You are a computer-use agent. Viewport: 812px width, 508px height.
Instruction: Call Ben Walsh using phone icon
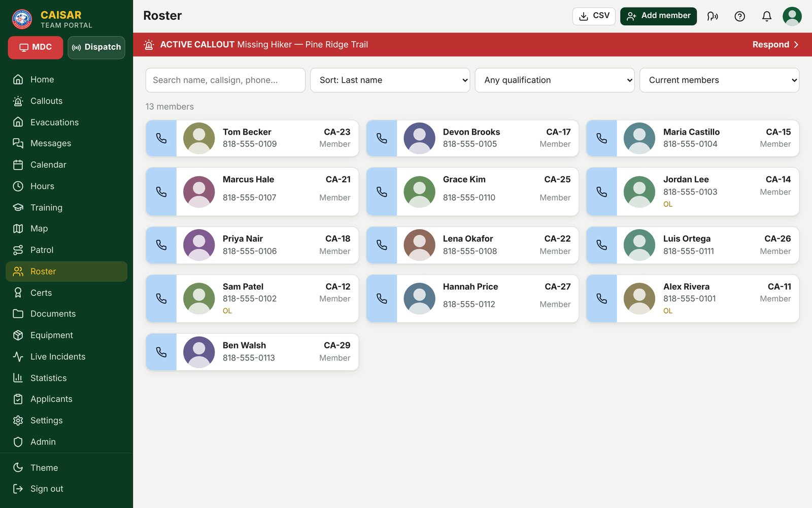coord(161,352)
